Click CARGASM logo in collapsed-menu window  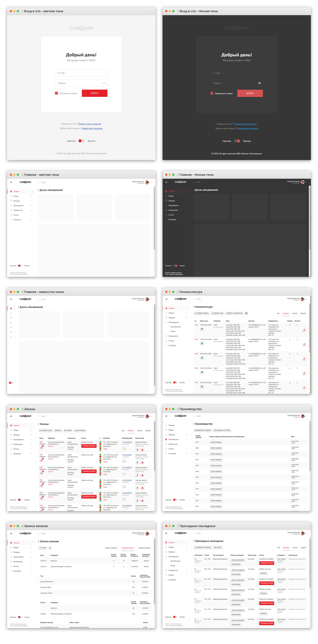coord(25,299)
